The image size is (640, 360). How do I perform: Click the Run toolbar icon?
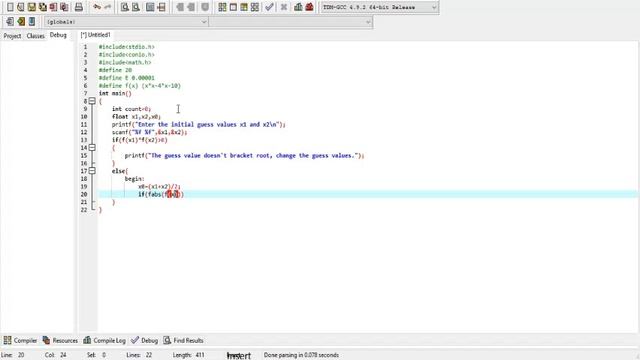233,7
